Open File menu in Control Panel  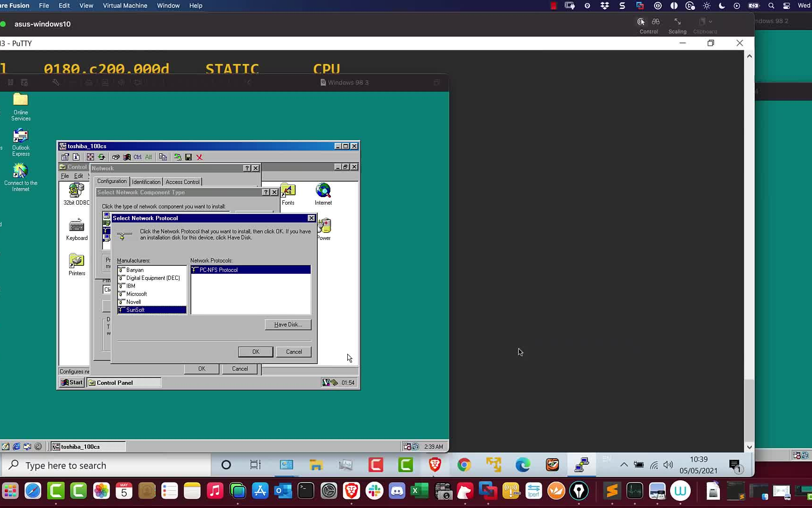tap(65, 176)
